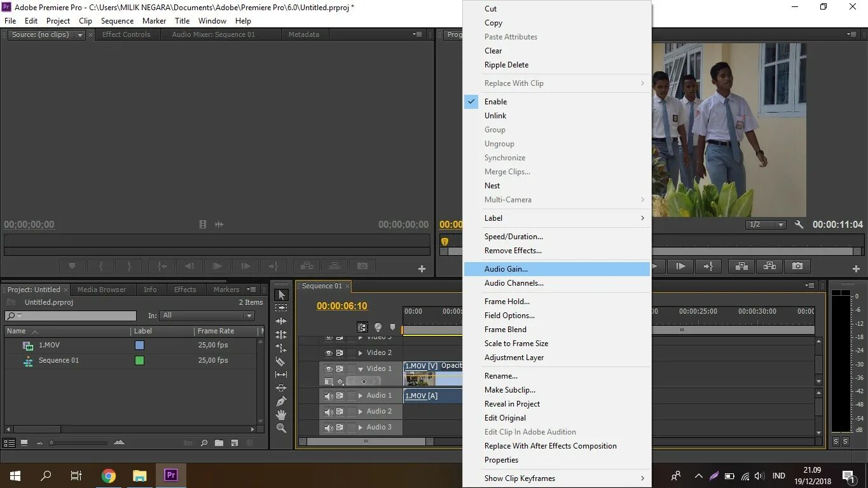Click the 1.MOV video clip thumbnail in timeline
Viewport: 868px width, 488px height.
click(x=419, y=379)
